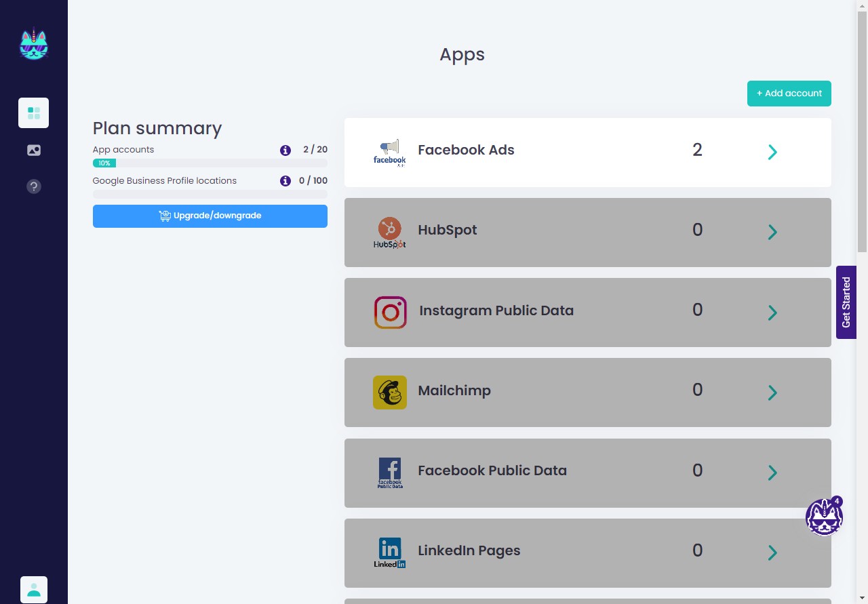Expand the HubSpot row chevron
Image resolution: width=868 pixels, height=604 pixels.
coord(772,232)
